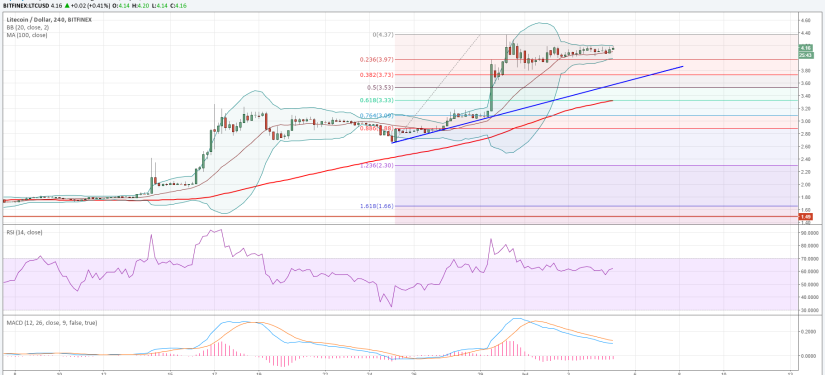This screenshot has height=375, width=825.
Task: Select the 1.236(2.30) Fibonacci level label
Action: [377, 166]
